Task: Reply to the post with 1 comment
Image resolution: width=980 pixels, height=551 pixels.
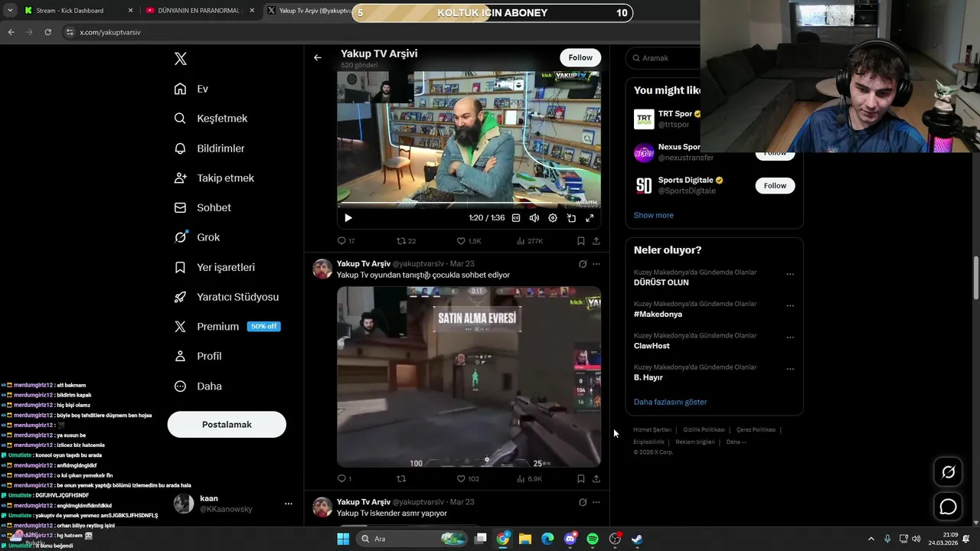Action: 342,478
